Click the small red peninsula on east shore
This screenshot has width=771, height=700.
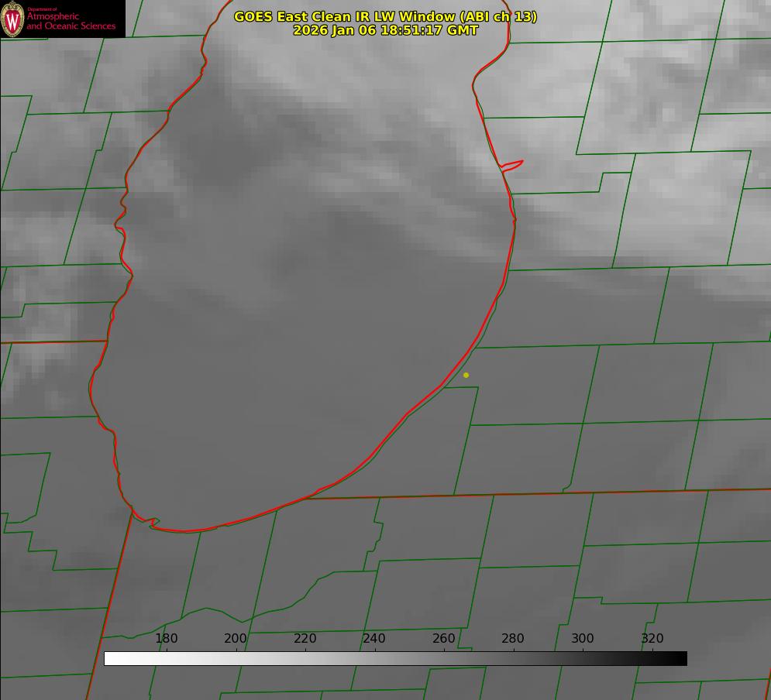point(513,164)
